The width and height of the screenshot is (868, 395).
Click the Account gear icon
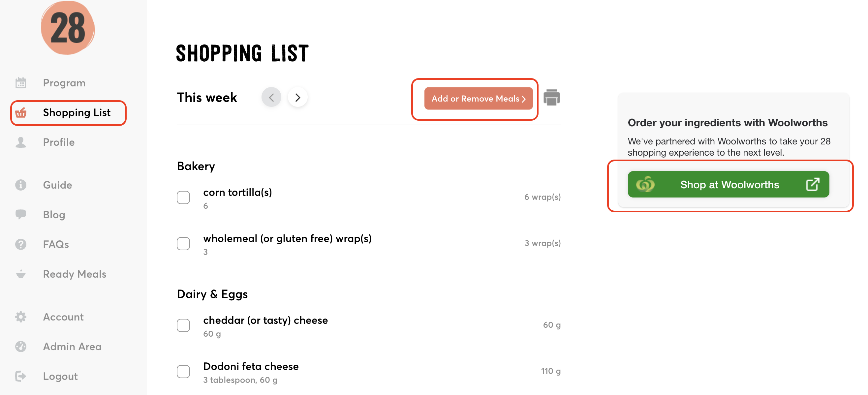point(21,317)
